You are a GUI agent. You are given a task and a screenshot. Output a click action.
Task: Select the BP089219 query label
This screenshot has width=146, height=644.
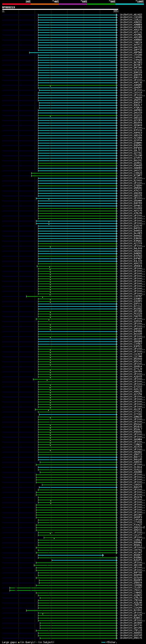coord(8,8)
